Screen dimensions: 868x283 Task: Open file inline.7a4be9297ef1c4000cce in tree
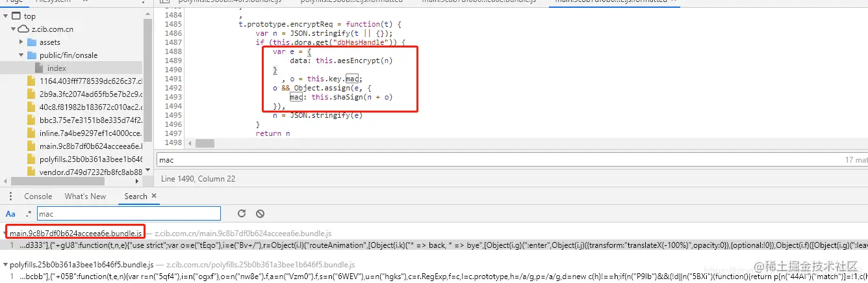point(90,133)
